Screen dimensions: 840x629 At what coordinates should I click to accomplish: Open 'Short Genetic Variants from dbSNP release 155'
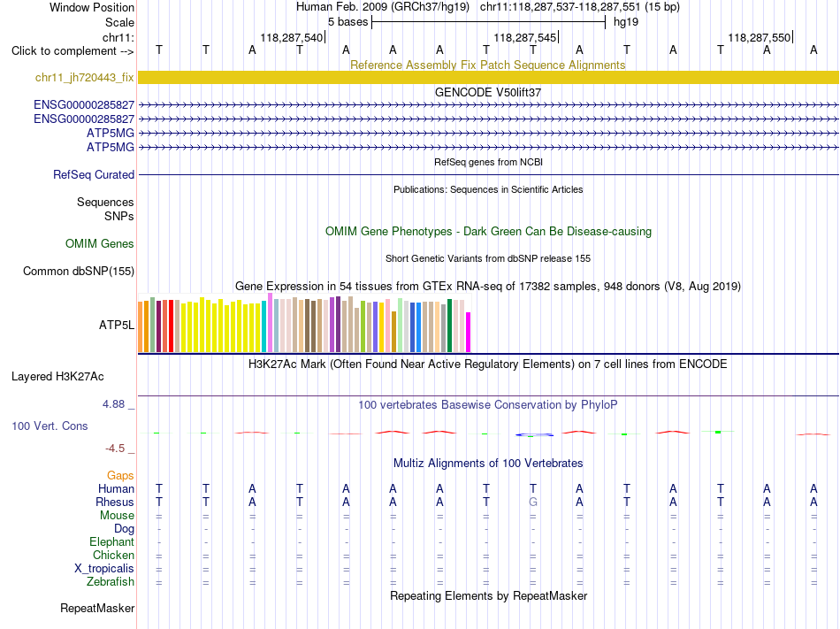[488, 258]
